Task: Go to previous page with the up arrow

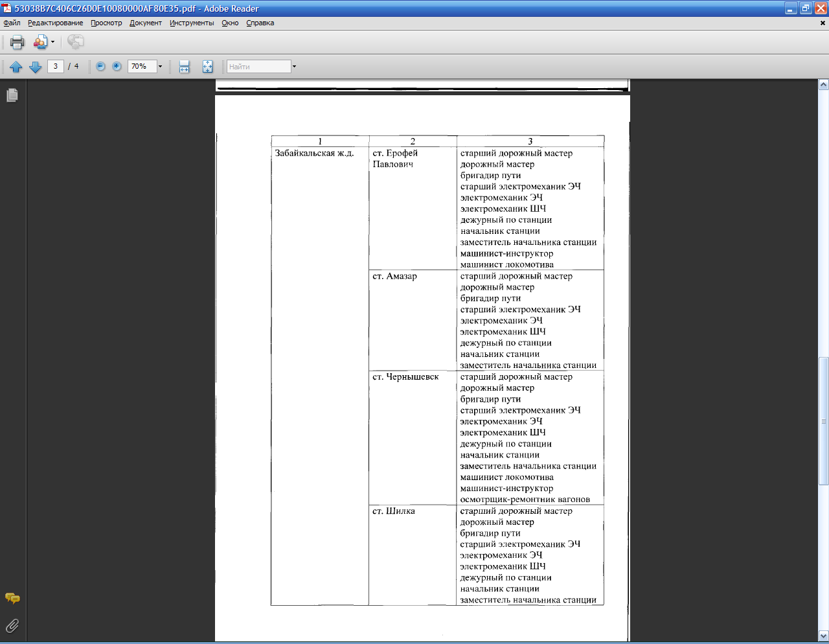Action: (x=16, y=67)
